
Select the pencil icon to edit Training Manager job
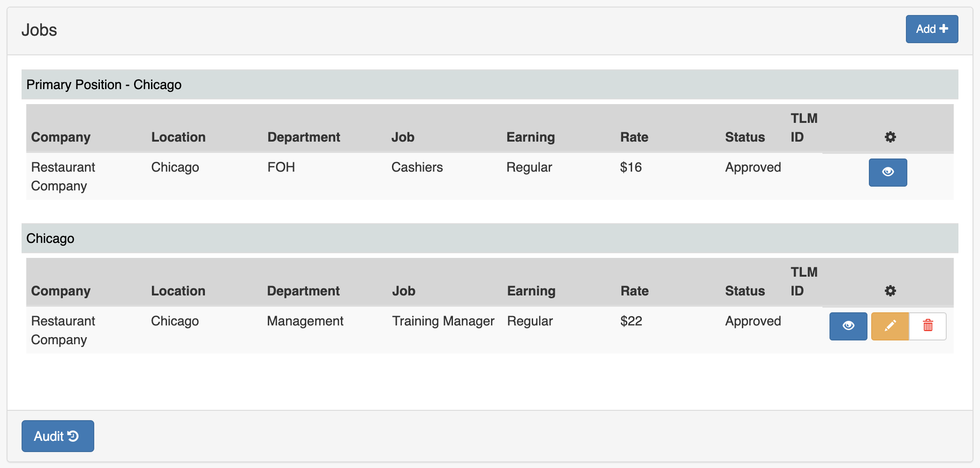point(890,326)
